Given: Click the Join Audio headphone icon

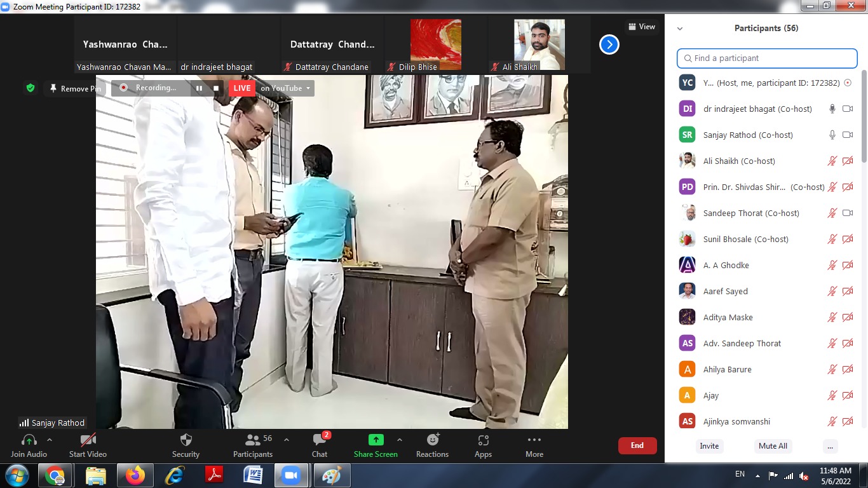Looking at the screenshot, I should (x=29, y=440).
